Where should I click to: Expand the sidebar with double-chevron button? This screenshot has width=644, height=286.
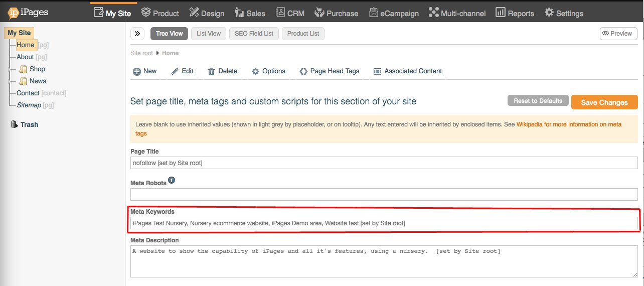click(137, 34)
